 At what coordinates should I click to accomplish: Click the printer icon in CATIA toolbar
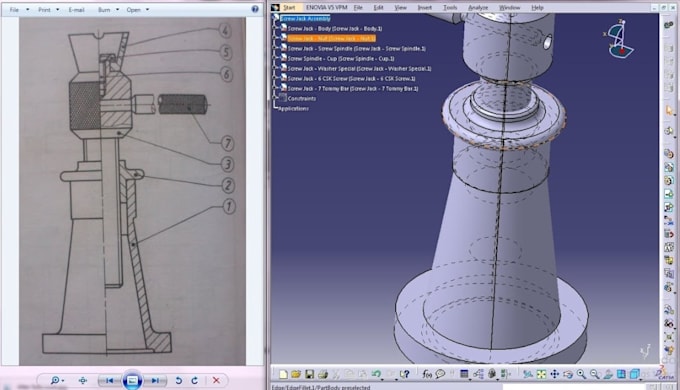[323, 374]
